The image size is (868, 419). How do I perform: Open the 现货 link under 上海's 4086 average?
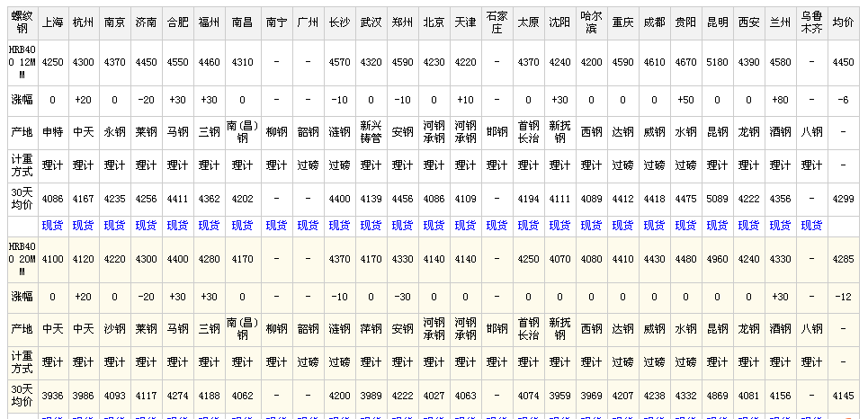click(52, 226)
